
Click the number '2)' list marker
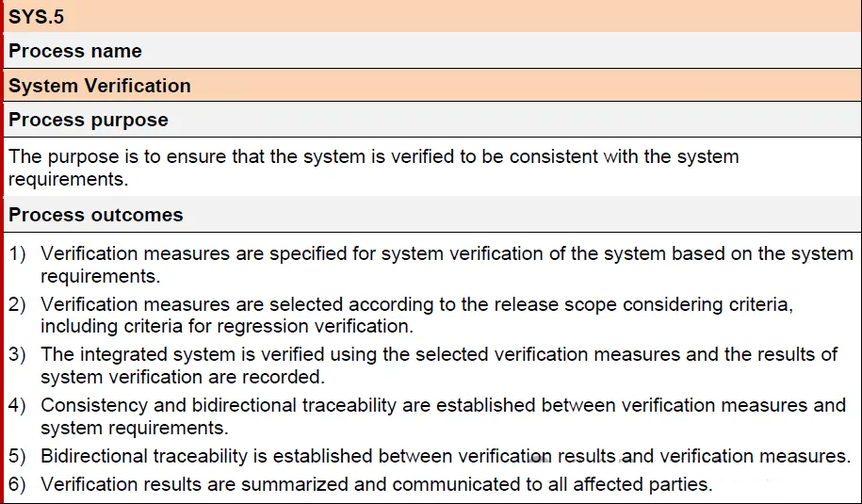(x=17, y=304)
